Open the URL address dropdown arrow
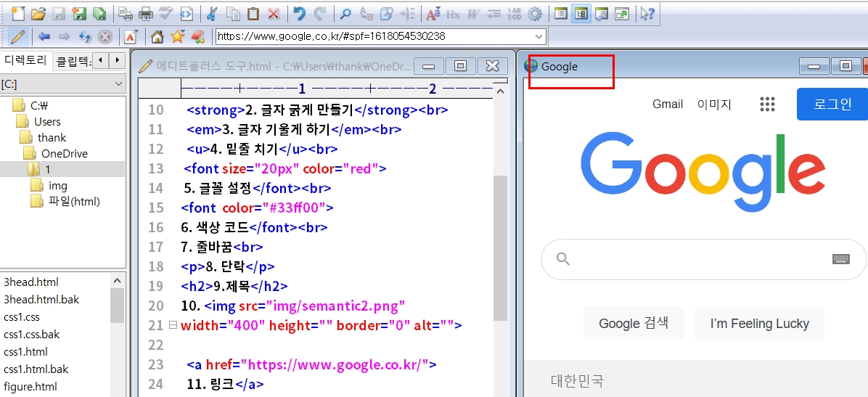 coord(539,36)
